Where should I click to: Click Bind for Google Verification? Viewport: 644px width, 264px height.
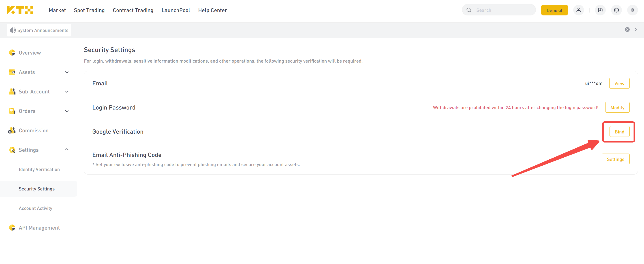click(x=619, y=132)
